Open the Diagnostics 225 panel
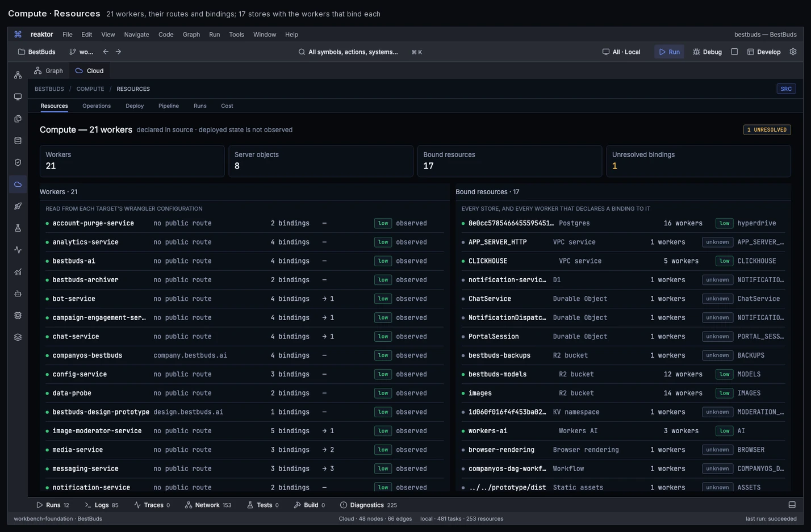 tap(369, 505)
